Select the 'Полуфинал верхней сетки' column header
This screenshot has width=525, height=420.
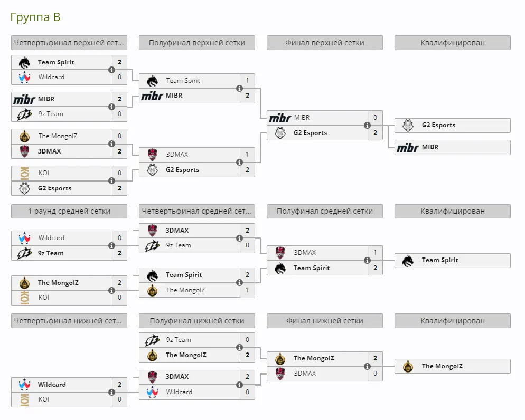pyautogui.click(x=197, y=43)
